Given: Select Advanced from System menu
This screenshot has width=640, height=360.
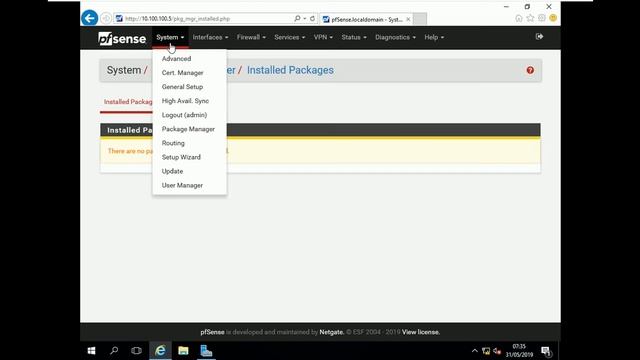Looking at the screenshot, I should tap(176, 59).
